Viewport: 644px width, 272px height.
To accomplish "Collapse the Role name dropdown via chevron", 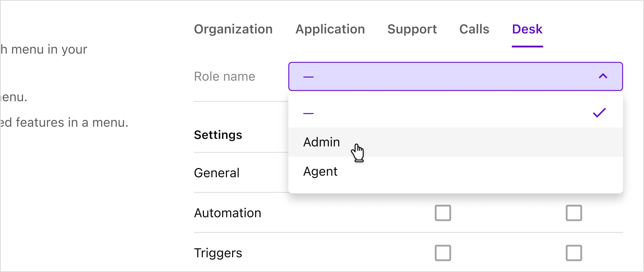I will (x=603, y=76).
